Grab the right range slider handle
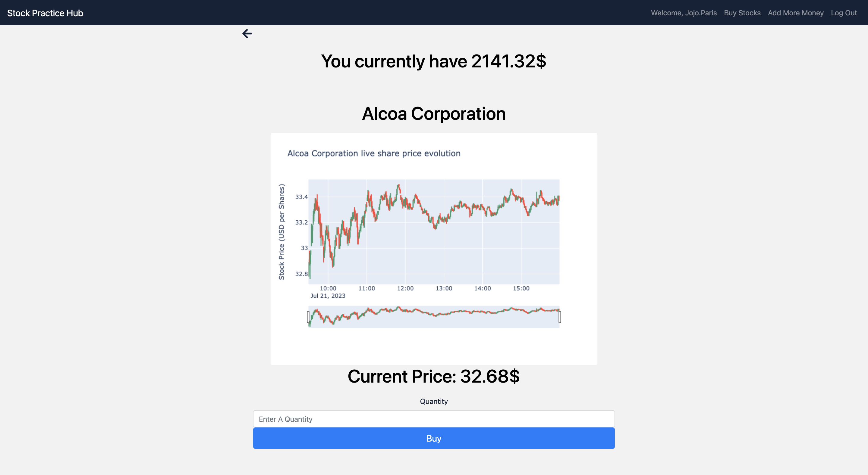868x475 pixels. [559, 316]
